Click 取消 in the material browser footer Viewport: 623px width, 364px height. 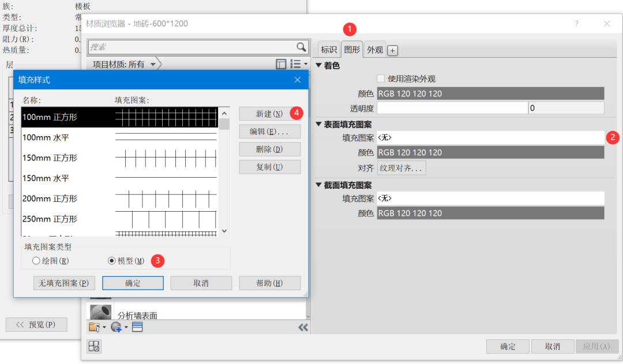[553, 347]
